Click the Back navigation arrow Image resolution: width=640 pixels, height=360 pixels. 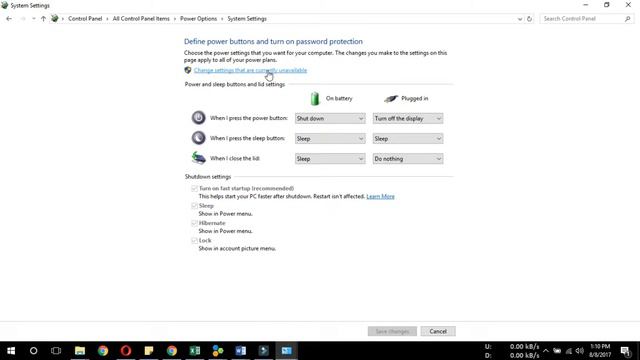coord(9,19)
